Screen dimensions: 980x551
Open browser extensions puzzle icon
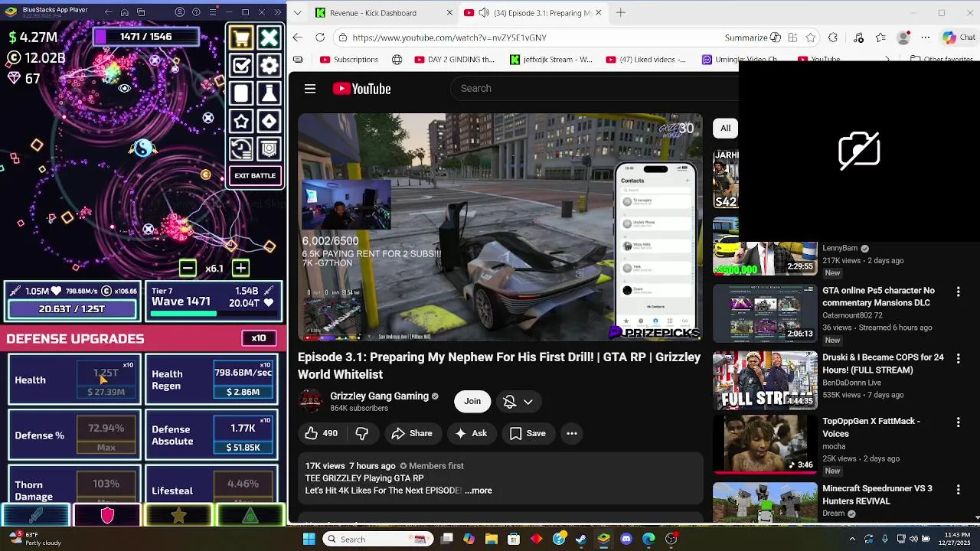point(833,37)
